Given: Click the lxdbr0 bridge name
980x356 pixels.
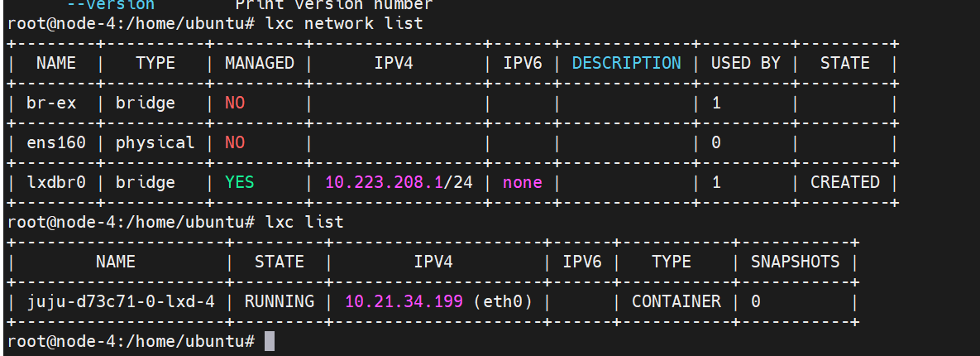Looking at the screenshot, I should point(55,182).
